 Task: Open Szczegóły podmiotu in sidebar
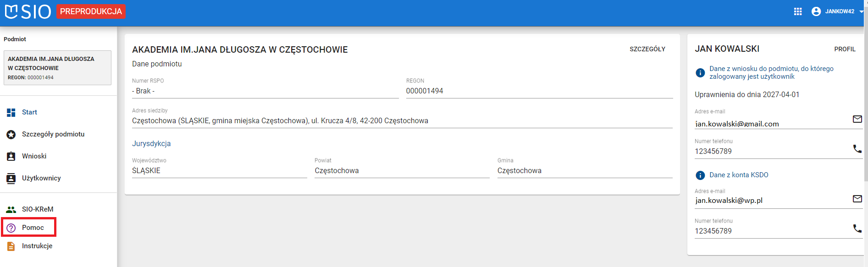(53, 134)
